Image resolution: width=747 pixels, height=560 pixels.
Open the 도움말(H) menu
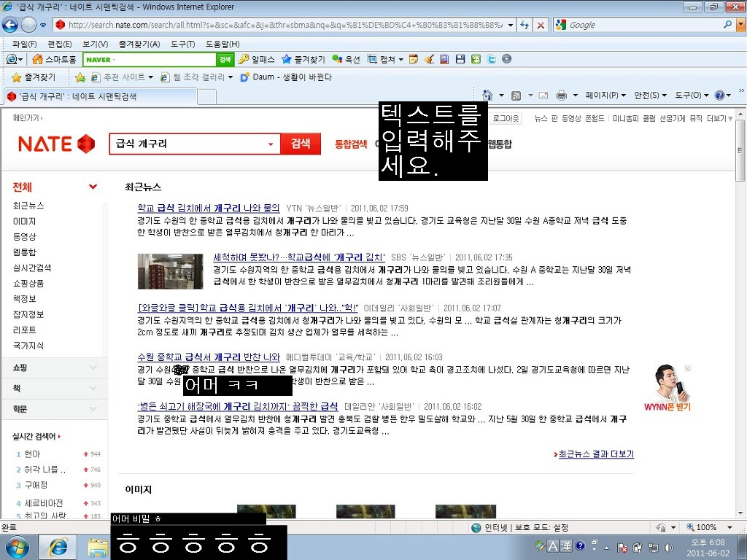coord(222,44)
